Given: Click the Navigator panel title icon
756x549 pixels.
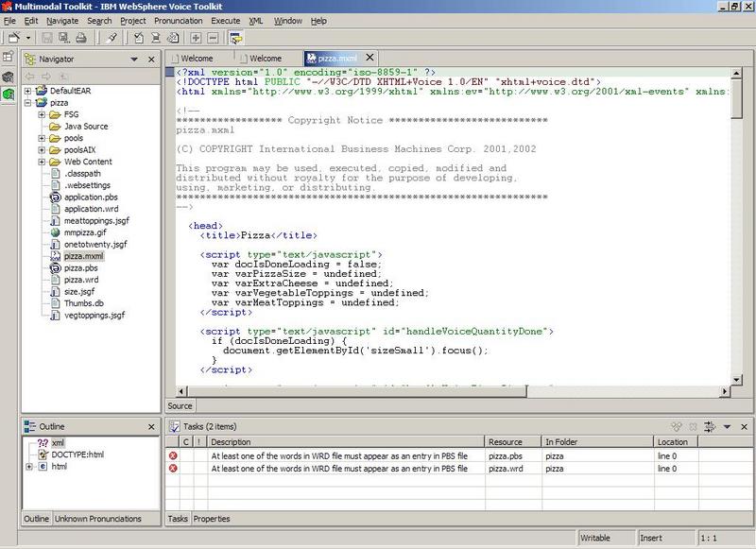Looking at the screenshot, I should pyautogui.click(x=30, y=59).
